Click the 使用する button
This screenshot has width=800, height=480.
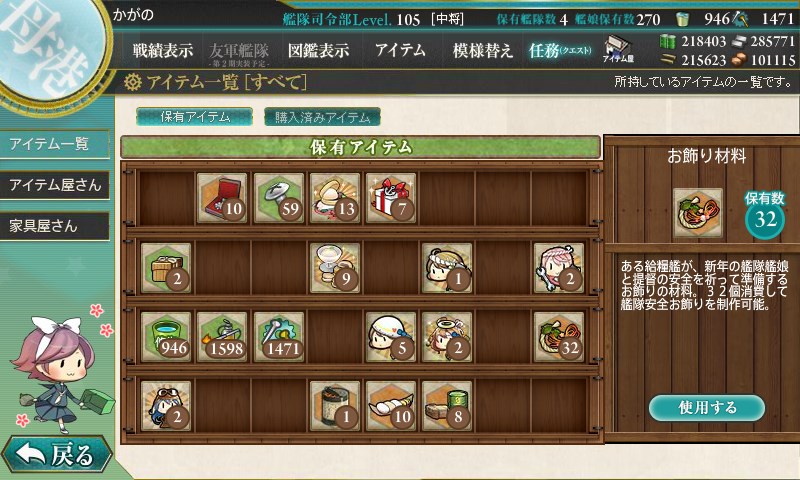[x=707, y=408]
